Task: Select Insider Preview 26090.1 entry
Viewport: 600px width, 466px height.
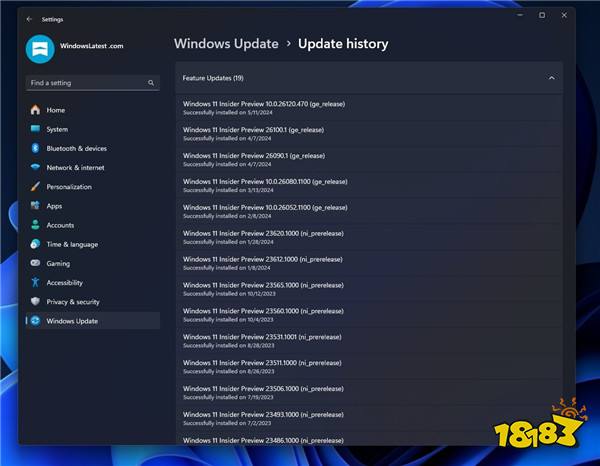Action: point(369,160)
